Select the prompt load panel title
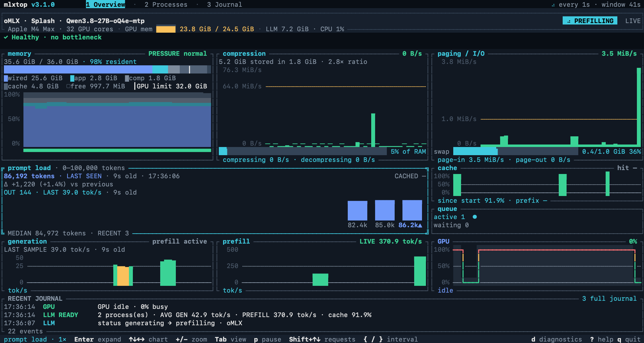This screenshot has width=644, height=343. pyautogui.click(x=29, y=168)
